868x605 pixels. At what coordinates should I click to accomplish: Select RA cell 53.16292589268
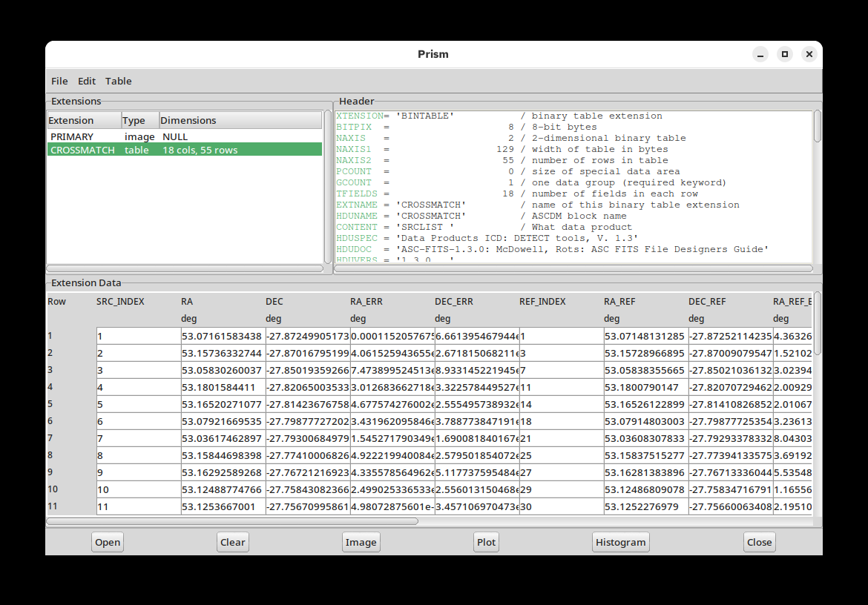(x=223, y=473)
